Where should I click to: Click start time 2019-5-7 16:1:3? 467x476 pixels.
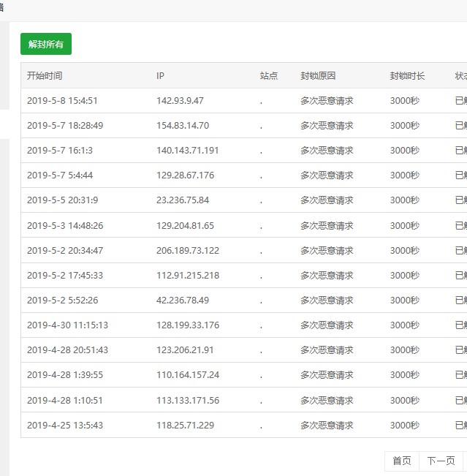[60, 151]
